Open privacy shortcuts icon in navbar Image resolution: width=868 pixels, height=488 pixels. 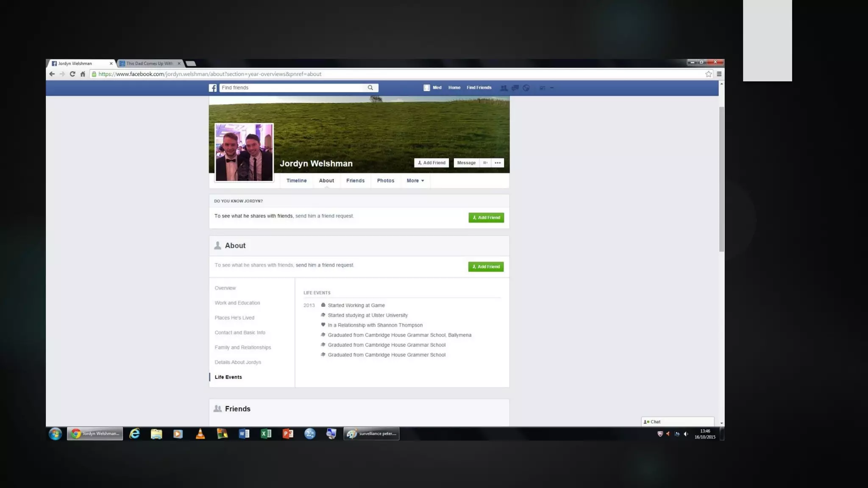point(542,88)
